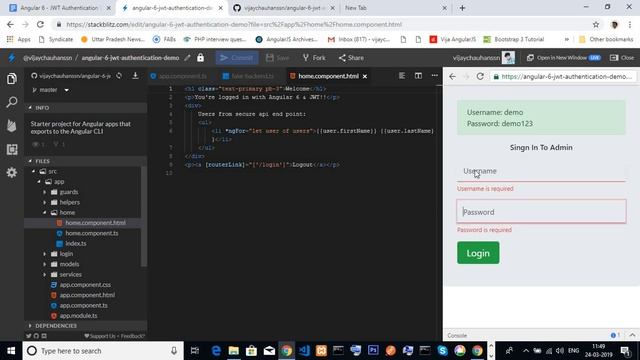640x360 pixels.
Task: Click the Commit button
Action: pyautogui.click(x=237, y=58)
